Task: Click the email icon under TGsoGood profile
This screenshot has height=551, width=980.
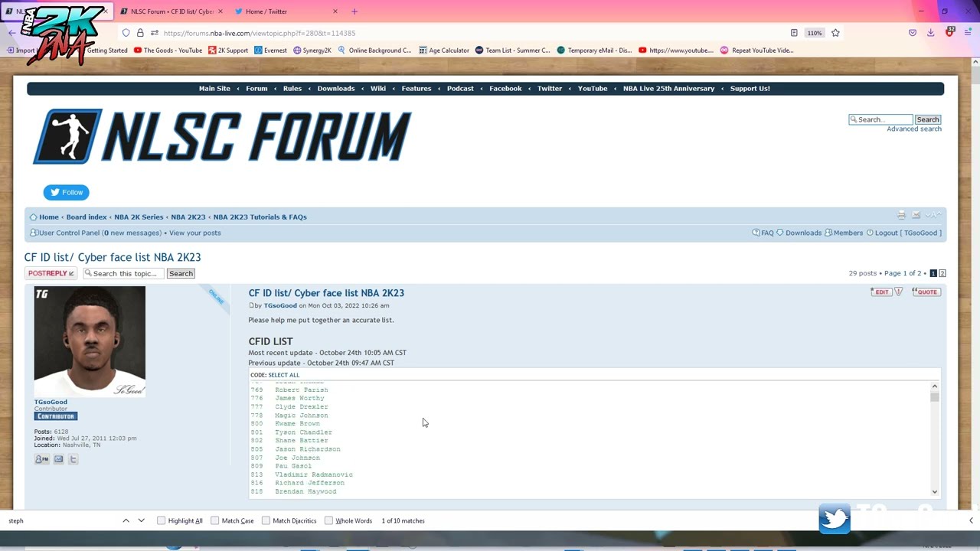Action: (x=58, y=459)
